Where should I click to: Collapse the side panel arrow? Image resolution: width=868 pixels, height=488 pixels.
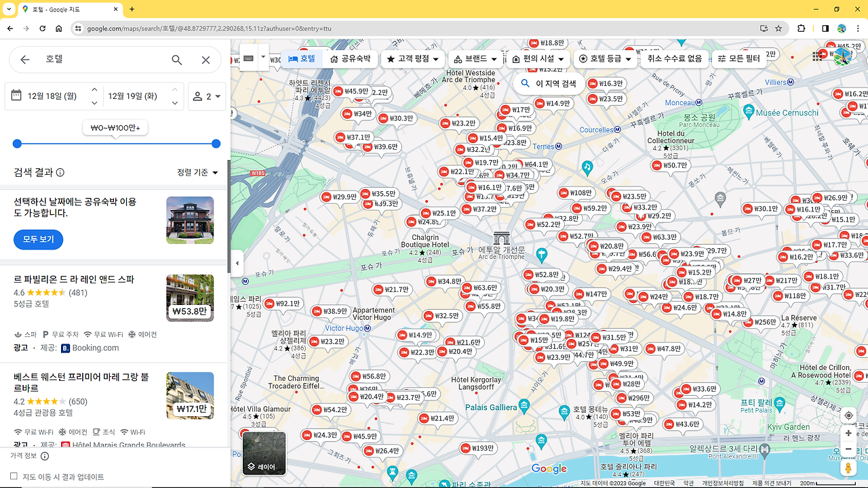pos(237,263)
